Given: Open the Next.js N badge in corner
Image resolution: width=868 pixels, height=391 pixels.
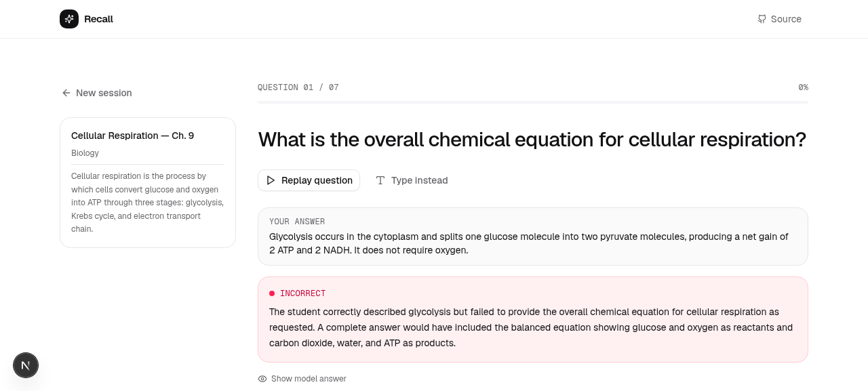Looking at the screenshot, I should 26,365.
